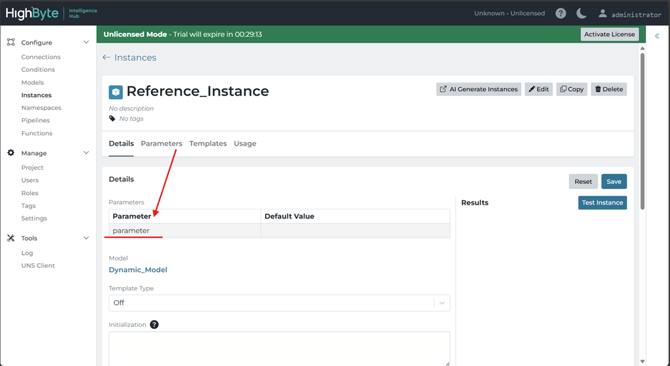This screenshot has height=366, width=670.
Task: Collapse the Tools section chevron
Action: point(86,238)
